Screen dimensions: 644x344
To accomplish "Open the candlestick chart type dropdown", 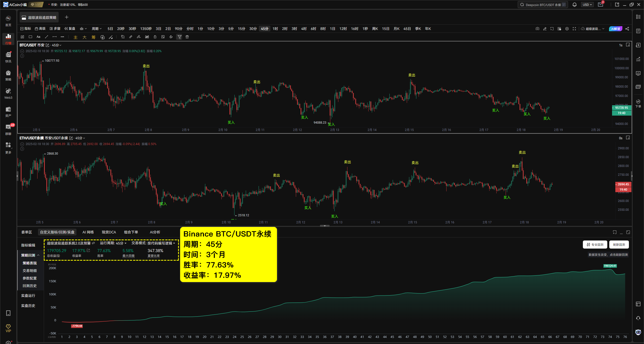I will [83, 29].
